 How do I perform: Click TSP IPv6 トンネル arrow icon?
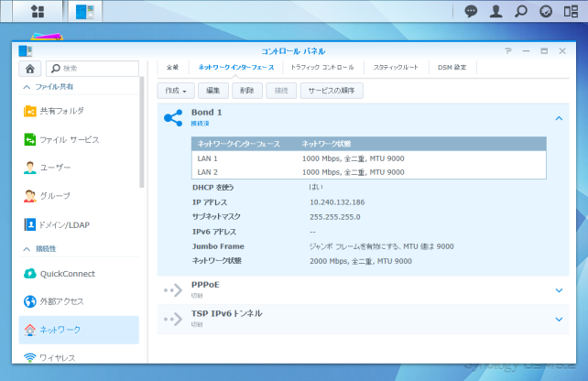pyautogui.click(x=173, y=319)
